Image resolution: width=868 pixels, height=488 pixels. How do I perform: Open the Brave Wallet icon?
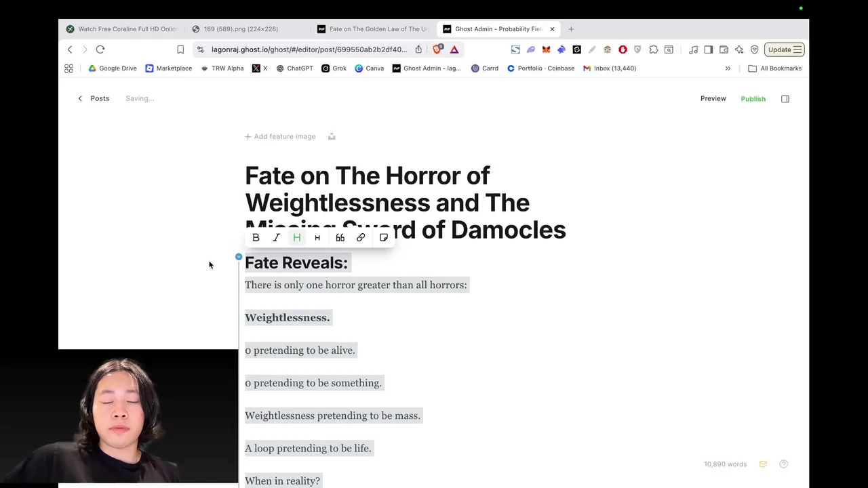pyautogui.click(x=724, y=49)
